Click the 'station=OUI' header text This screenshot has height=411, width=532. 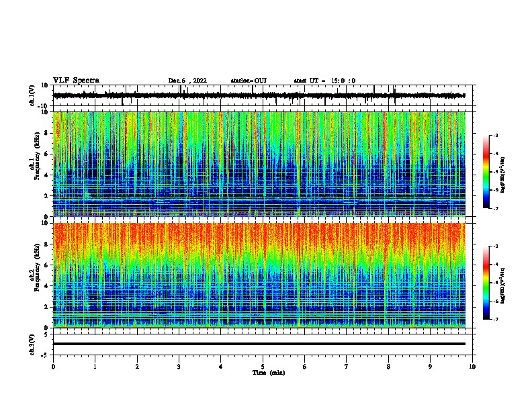click(x=249, y=81)
